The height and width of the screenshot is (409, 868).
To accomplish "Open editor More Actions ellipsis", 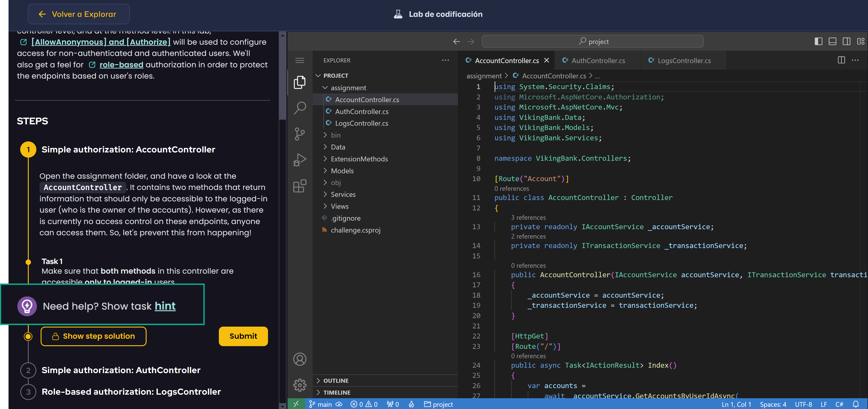I will [855, 60].
